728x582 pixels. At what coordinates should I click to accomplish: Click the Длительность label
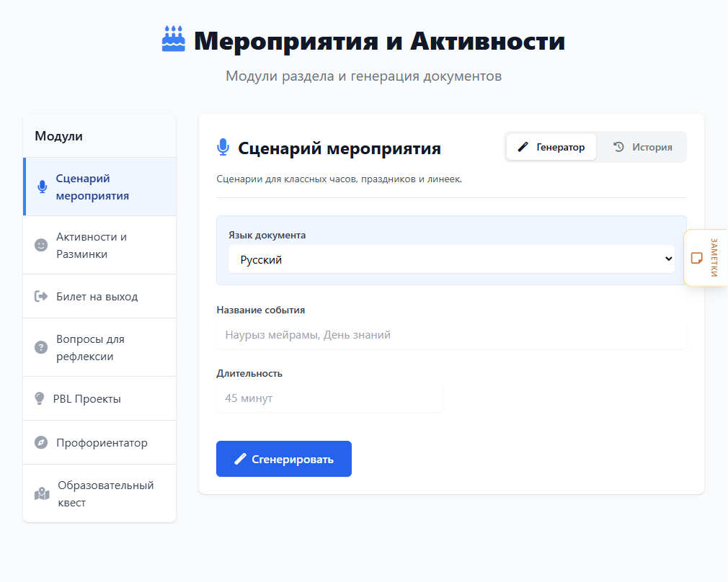249,373
